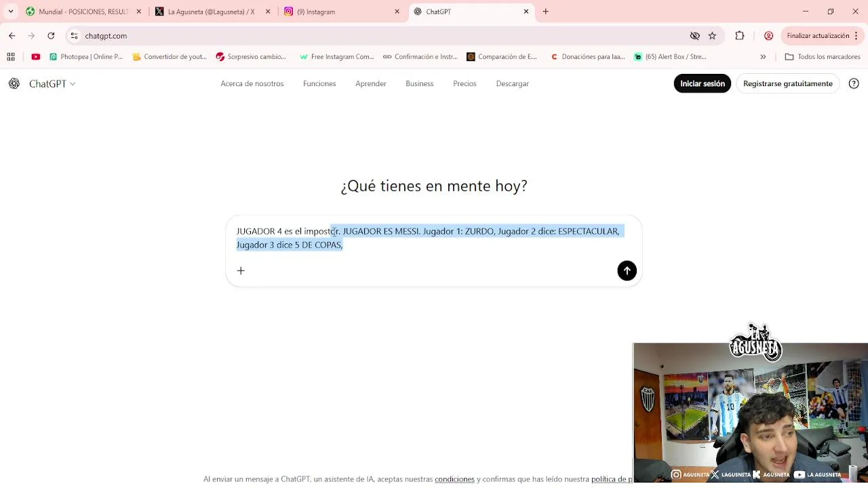Bookmark this page with the star icon

(712, 36)
